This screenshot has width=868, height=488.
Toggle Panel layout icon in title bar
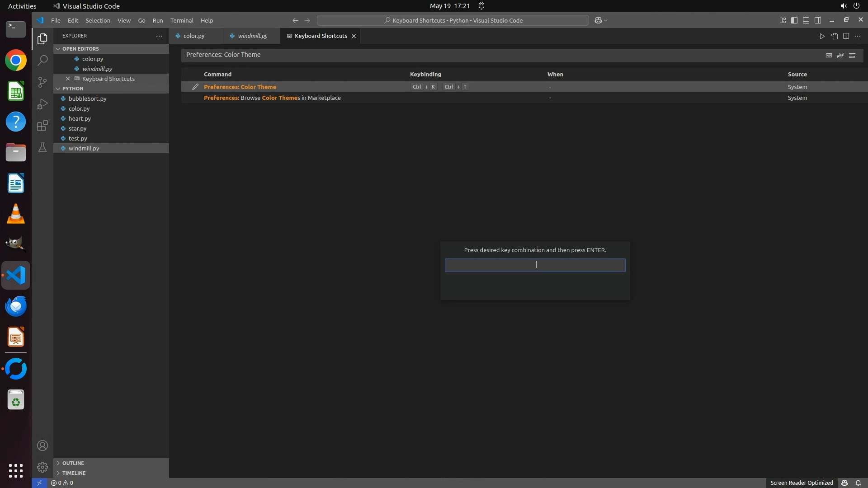[x=806, y=20]
